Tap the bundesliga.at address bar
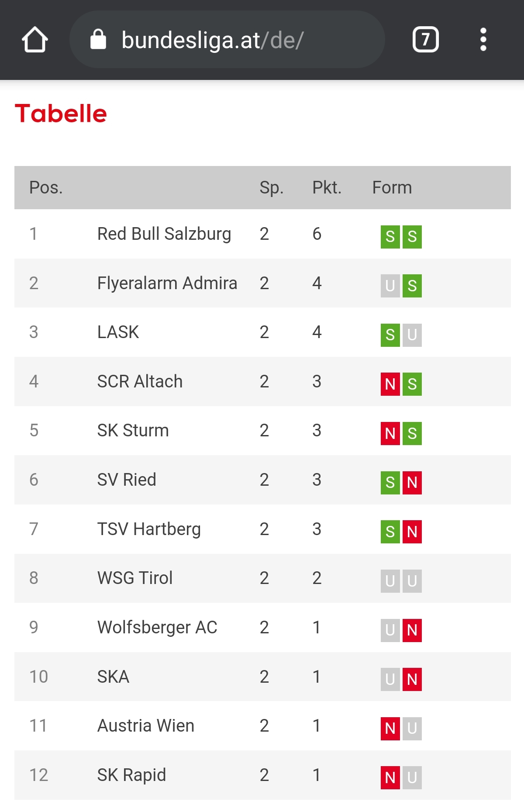The width and height of the screenshot is (524, 812). coord(227,40)
